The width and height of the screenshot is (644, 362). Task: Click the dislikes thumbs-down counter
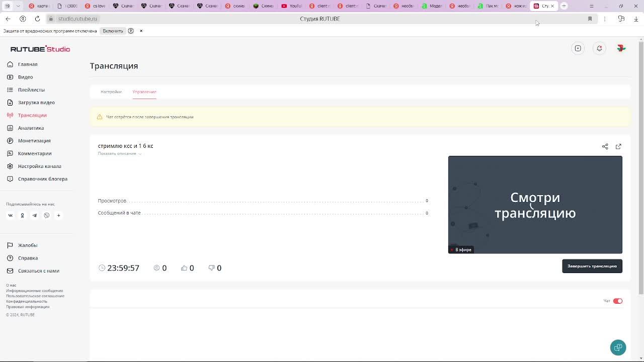coord(215,268)
